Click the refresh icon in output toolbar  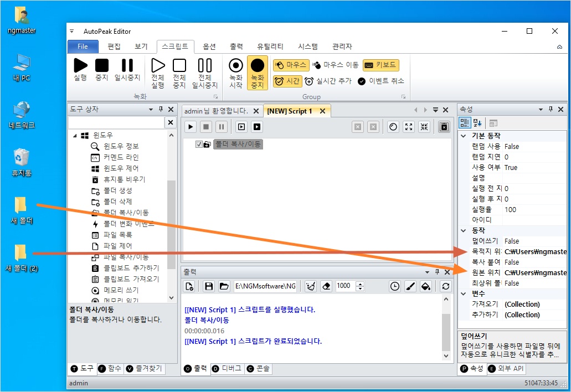pos(445,286)
